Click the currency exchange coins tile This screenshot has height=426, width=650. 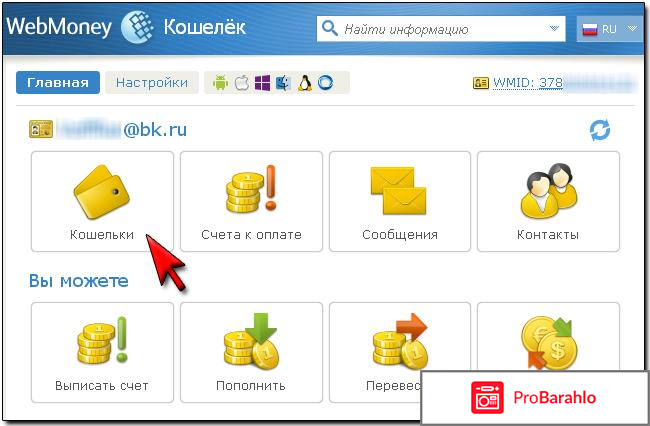(548, 336)
